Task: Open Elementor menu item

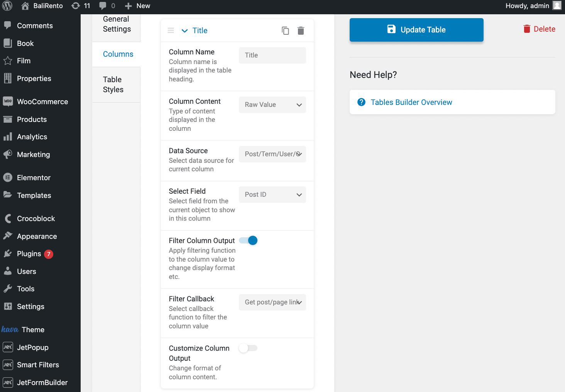Action: tap(40, 177)
